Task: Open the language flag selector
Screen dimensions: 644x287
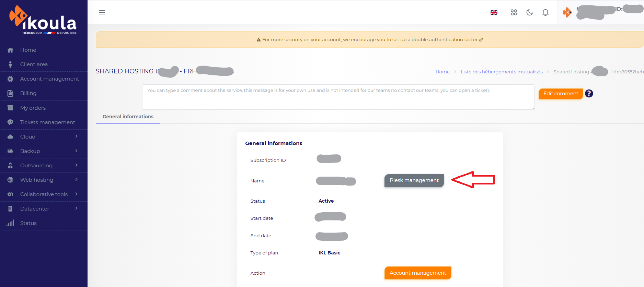Action: [x=494, y=12]
